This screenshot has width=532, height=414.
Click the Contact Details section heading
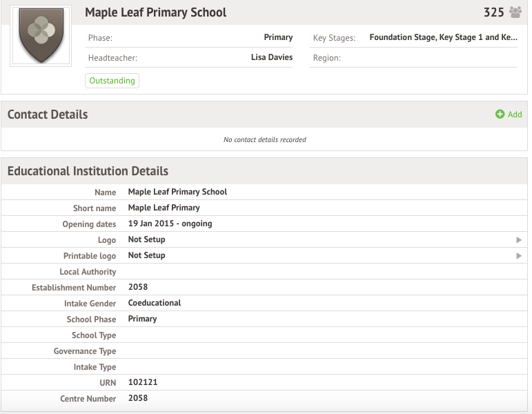click(48, 115)
